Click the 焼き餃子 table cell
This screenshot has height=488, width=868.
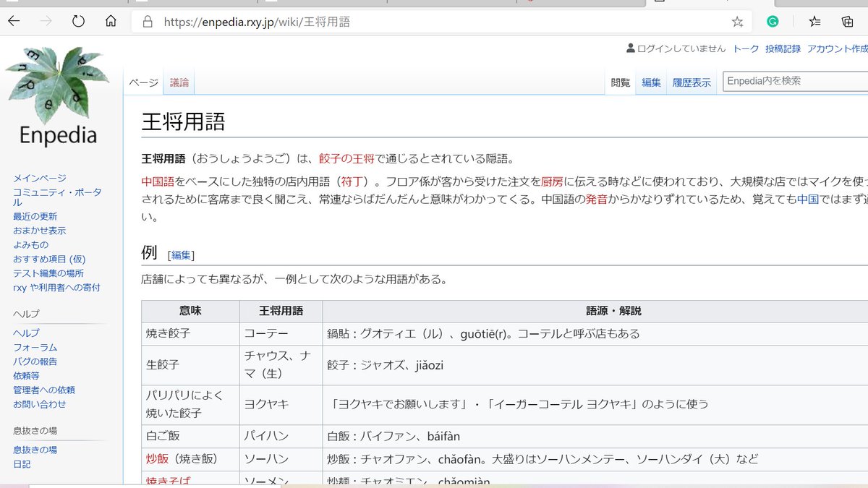pyautogui.click(x=190, y=334)
